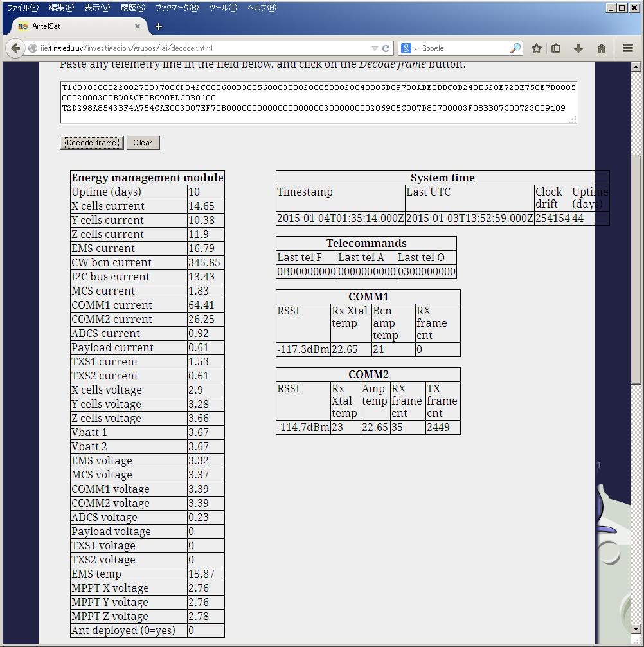This screenshot has width=644, height=647.
Task: Click the Decode frame button
Action: (x=91, y=143)
